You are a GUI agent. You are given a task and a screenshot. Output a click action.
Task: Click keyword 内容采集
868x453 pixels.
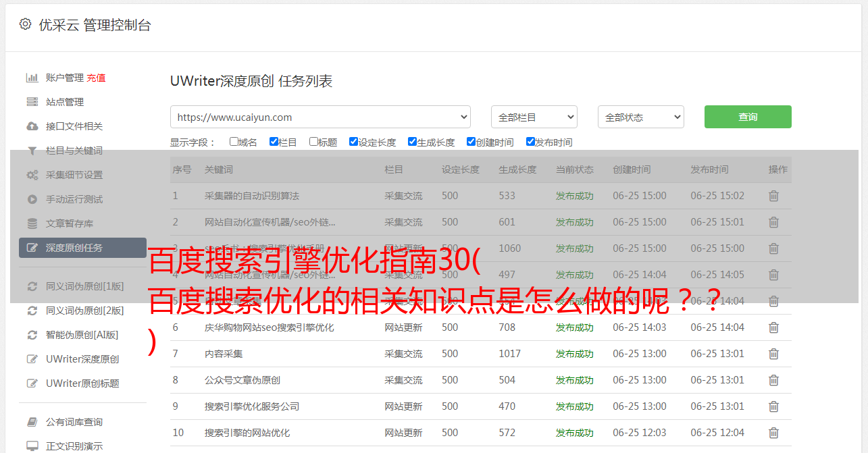pyautogui.click(x=224, y=354)
